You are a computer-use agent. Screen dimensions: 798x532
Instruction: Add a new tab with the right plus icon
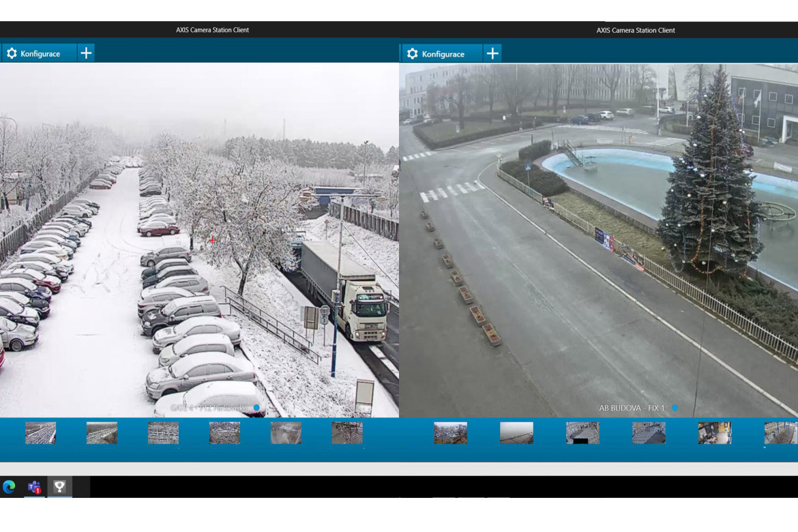(x=492, y=54)
